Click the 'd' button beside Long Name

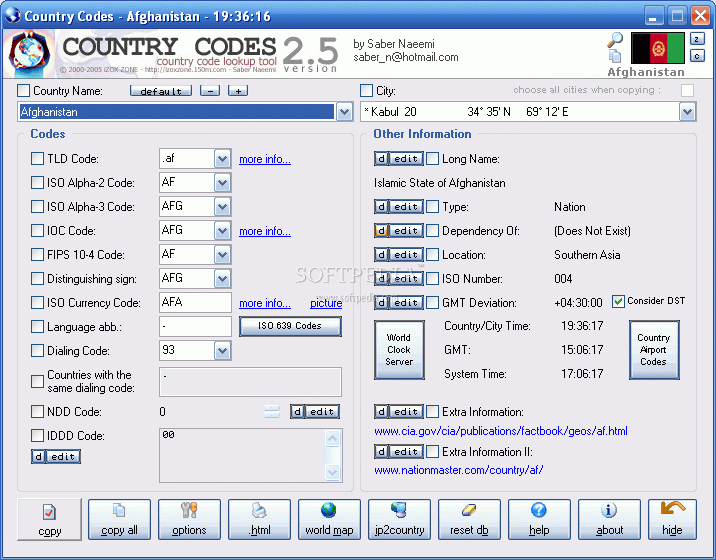(x=381, y=158)
